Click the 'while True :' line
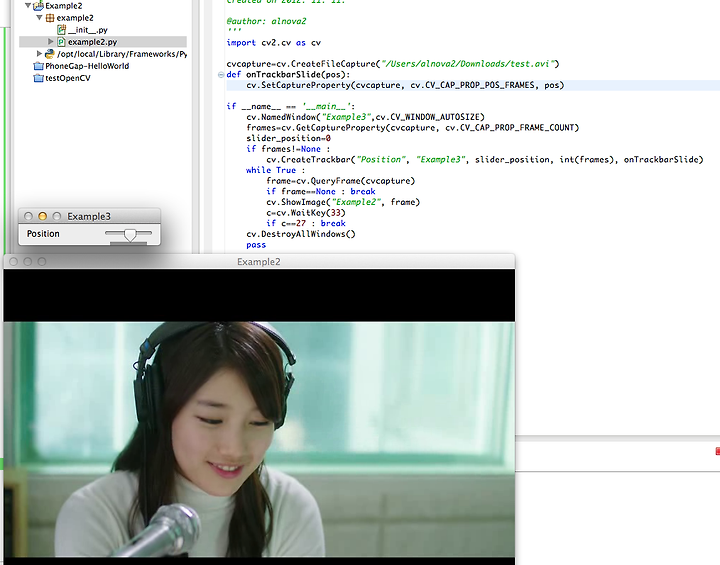720x565 pixels. click(x=276, y=170)
